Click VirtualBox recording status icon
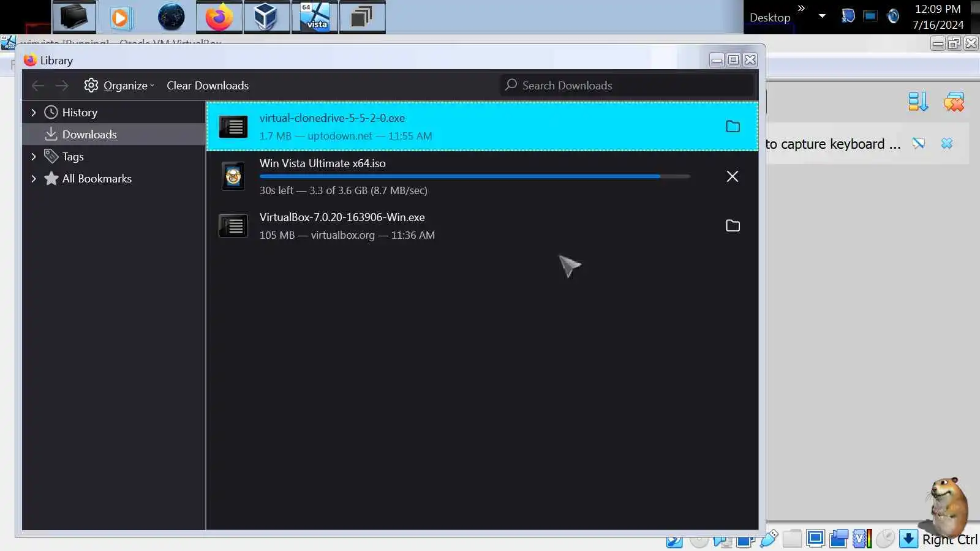 (839, 539)
